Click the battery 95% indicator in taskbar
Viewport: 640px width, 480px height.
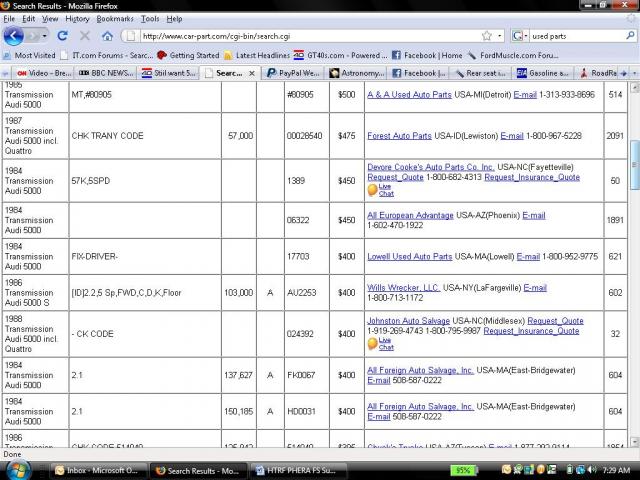pos(463,471)
